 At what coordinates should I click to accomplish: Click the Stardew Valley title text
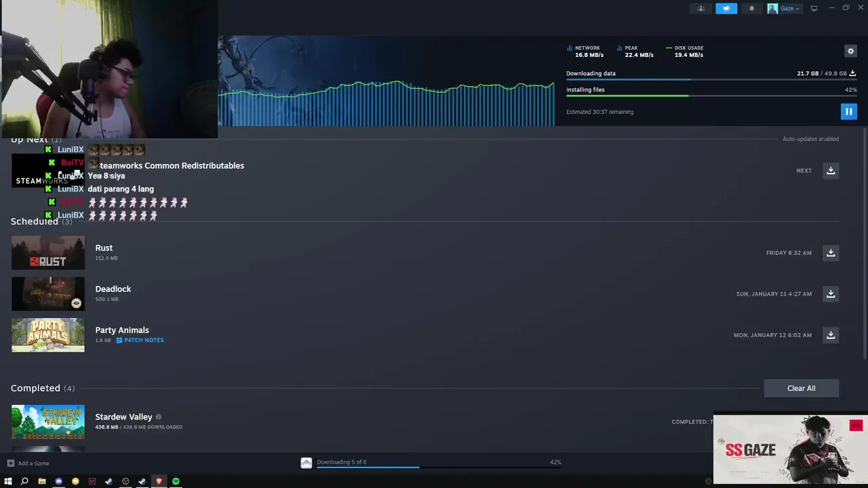[x=123, y=417]
